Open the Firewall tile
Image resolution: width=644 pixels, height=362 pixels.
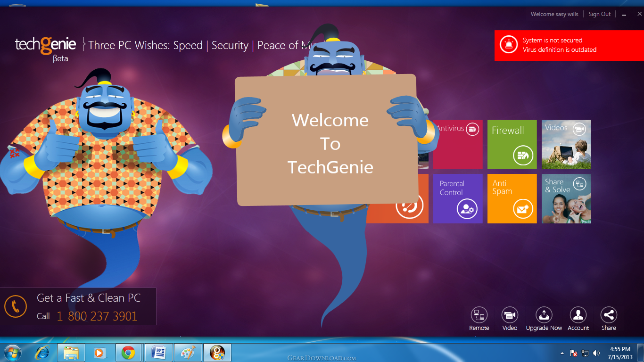[x=512, y=144]
